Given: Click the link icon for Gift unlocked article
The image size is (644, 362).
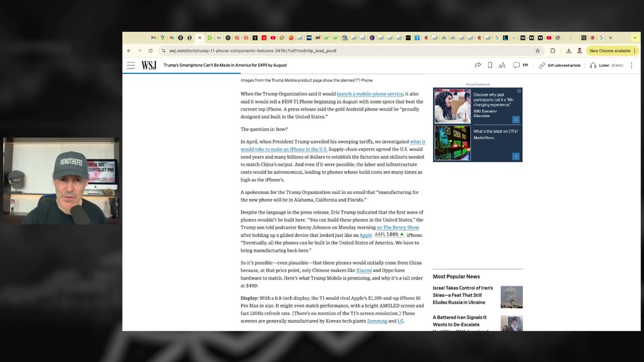Looking at the screenshot, I should click(542, 65).
